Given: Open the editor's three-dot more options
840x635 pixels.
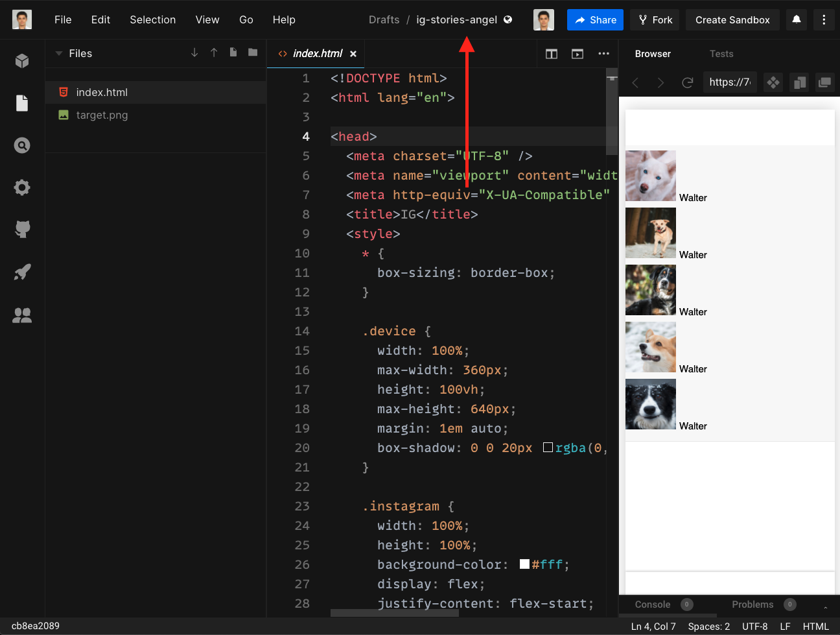Looking at the screenshot, I should click(x=603, y=54).
